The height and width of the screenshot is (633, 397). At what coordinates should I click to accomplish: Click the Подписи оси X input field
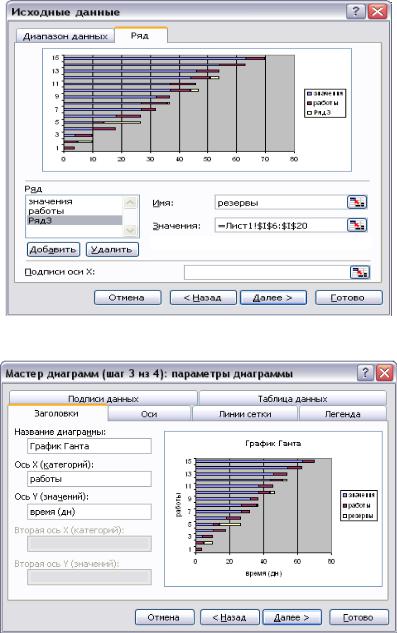(x=267, y=272)
